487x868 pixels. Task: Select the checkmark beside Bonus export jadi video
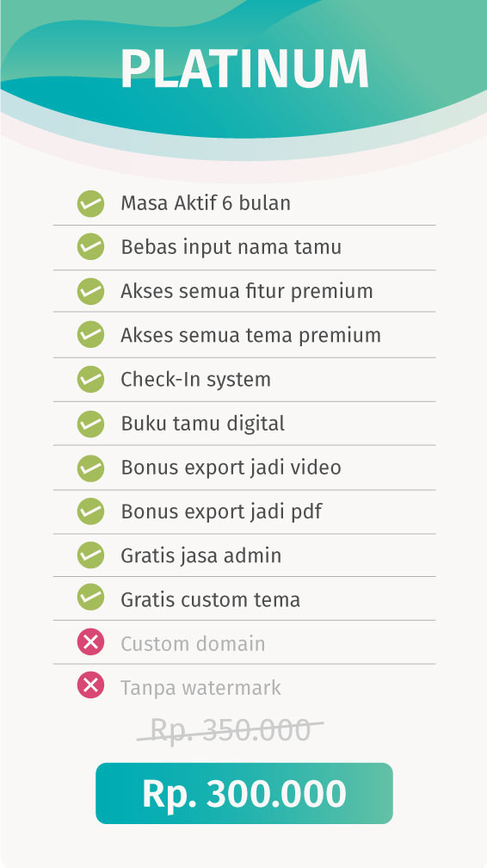pyautogui.click(x=90, y=468)
